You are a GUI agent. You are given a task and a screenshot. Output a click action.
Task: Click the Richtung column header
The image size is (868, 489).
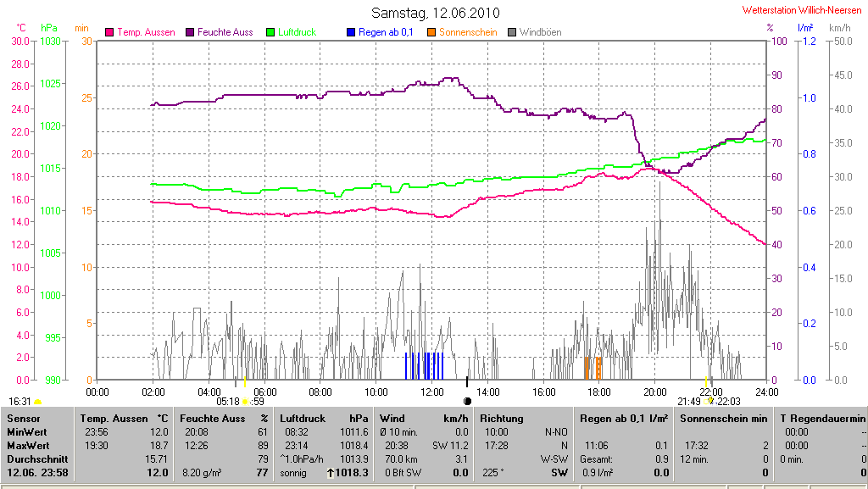(502, 419)
